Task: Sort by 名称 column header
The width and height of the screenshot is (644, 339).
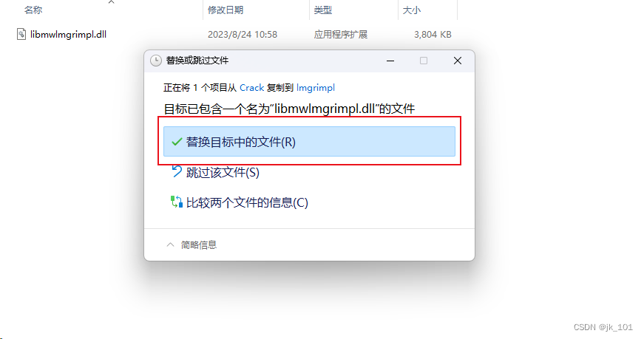Action: click(x=33, y=10)
